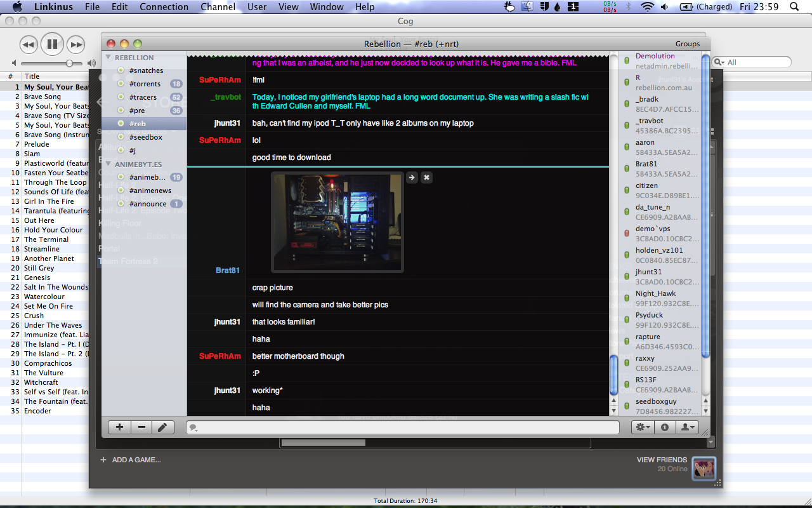Pause playback in Cog

click(52, 44)
